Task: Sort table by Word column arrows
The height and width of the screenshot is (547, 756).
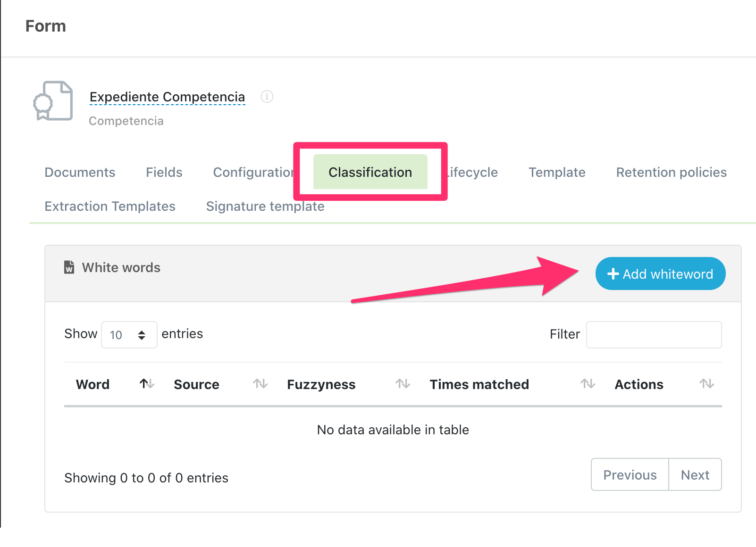Action: 147,384
